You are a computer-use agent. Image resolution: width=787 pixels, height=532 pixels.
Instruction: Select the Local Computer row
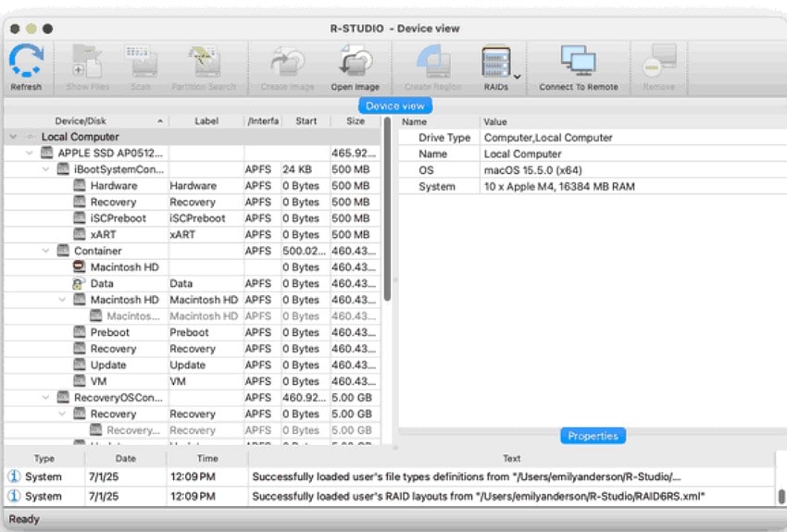point(193,137)
